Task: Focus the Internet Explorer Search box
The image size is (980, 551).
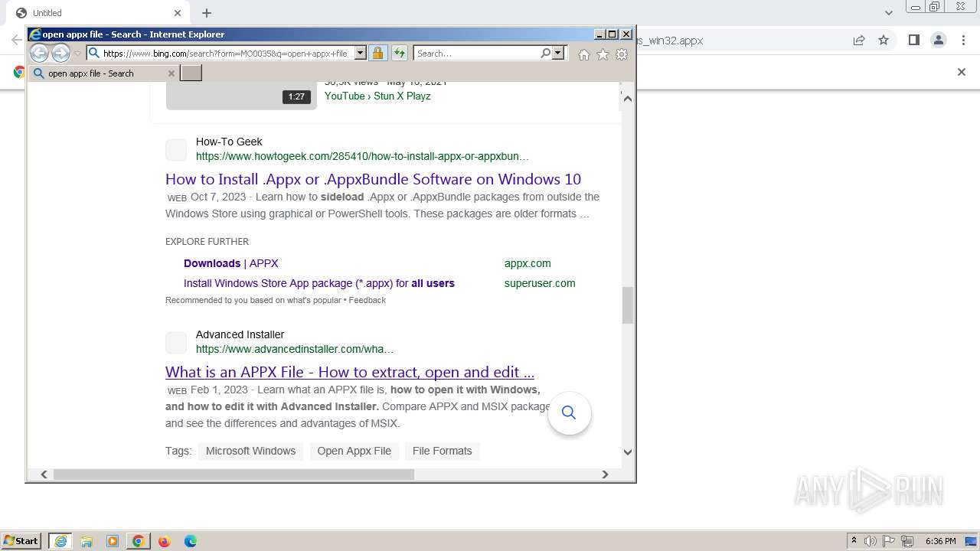Action: (476, 54)
